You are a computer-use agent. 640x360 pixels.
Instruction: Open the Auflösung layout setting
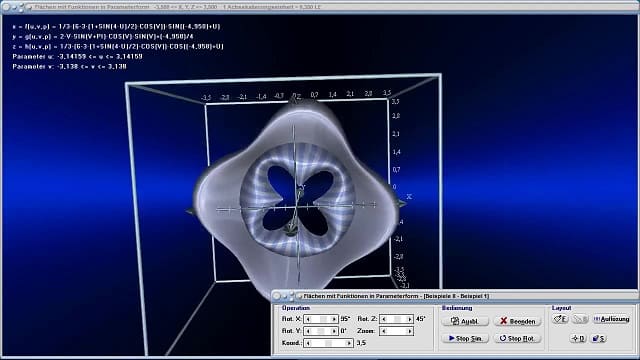(x=611, y=319)
